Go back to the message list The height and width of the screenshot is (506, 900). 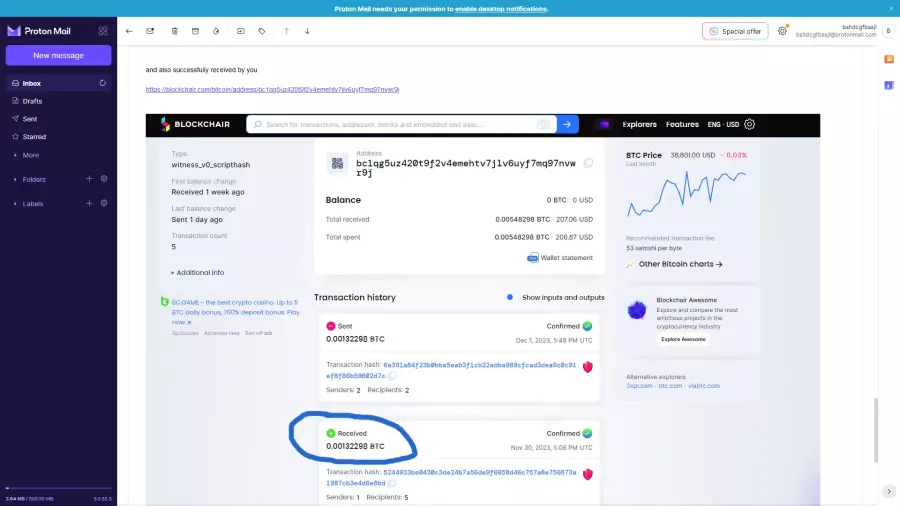[x=129, y=31]
